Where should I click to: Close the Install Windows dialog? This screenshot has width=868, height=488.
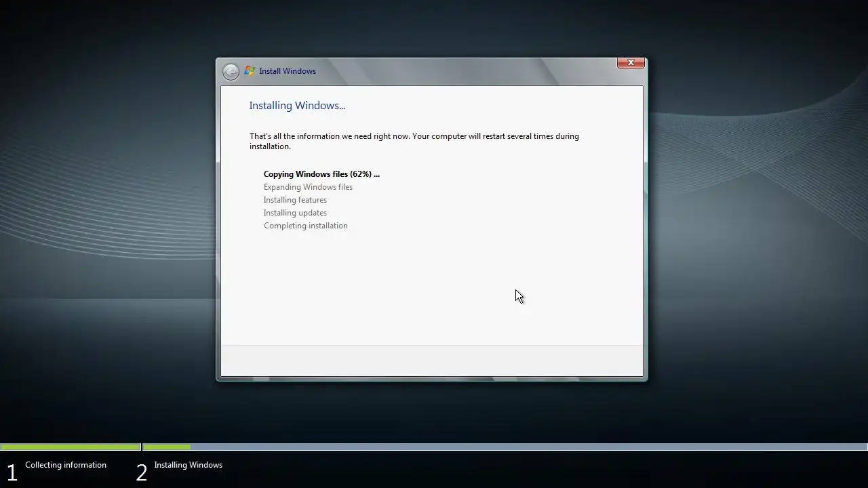tap(631, 62)
